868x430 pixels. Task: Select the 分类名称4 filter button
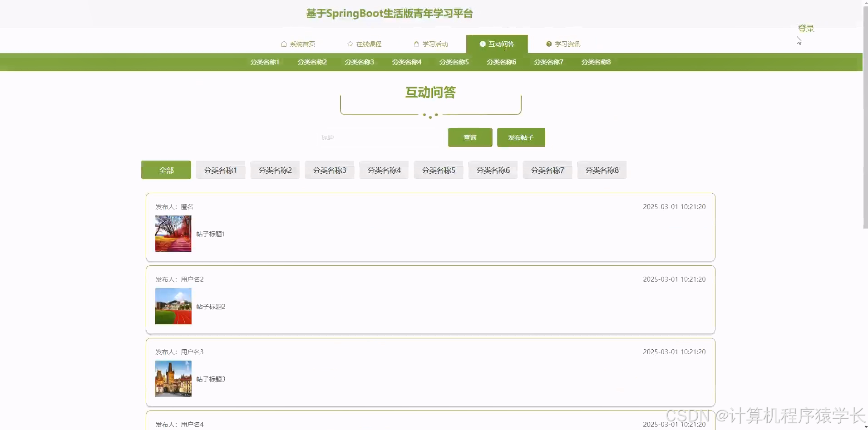(384, 170)
